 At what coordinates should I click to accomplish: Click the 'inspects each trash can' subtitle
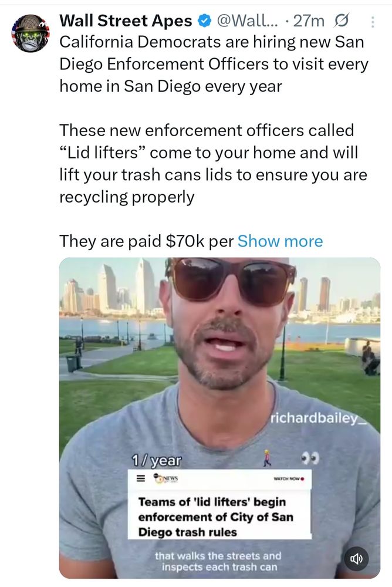(219, 567)
